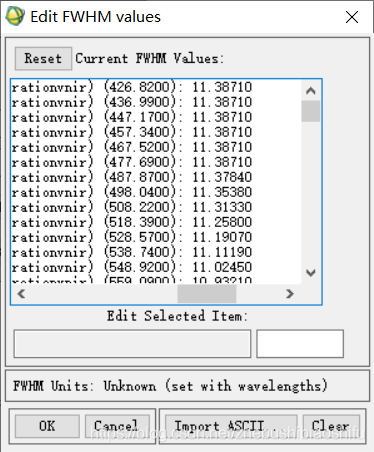The height and width of the screenshot is (452, 374).
Task: Click the small Edit Selected Item value field
Action: tap(300, 344)
